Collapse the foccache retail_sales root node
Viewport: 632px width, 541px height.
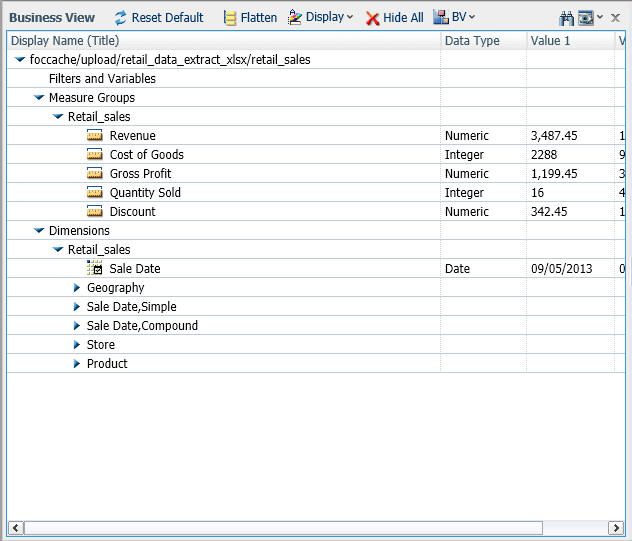coord(20,60)
